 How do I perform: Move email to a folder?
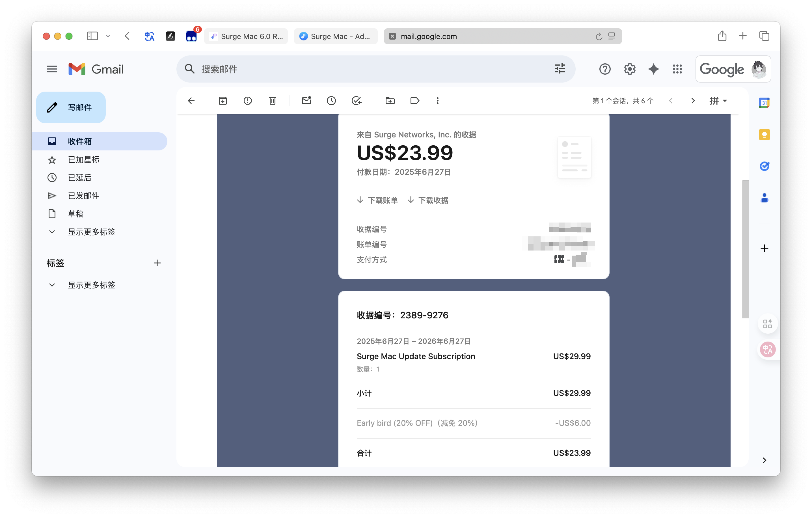click(x=390, y=100)
